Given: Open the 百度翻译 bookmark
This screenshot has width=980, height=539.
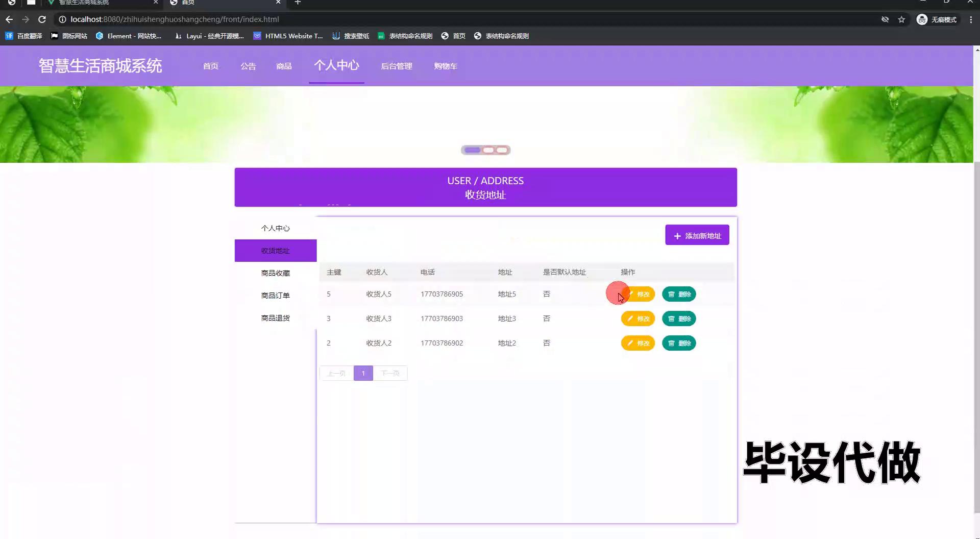Looking at the screenshot, I should click(x=24, y=36).
